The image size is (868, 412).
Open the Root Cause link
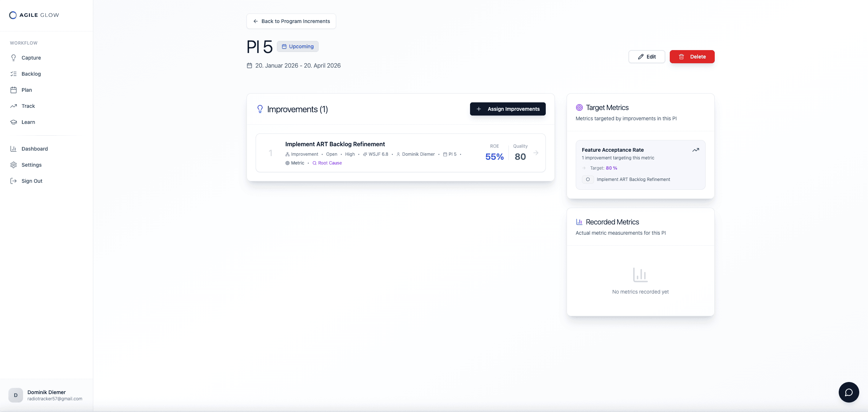[x=327, y=163]
